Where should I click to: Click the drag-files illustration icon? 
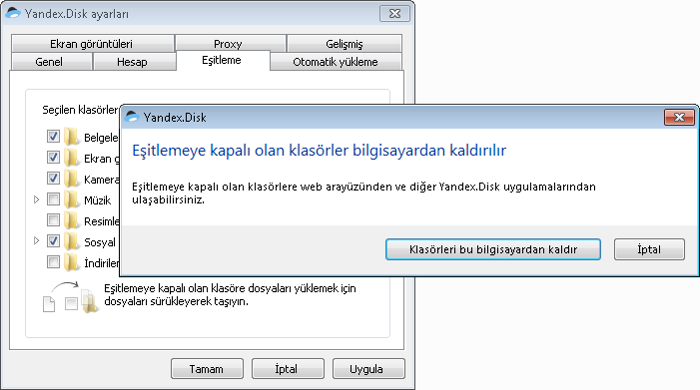(x=70, y=298)
